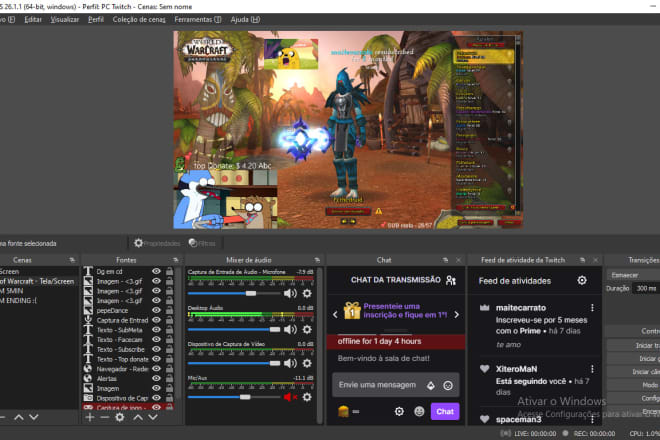660x440 pixels.
Task: Open source properties gear in Fontes toolbar
Action: 120,416
